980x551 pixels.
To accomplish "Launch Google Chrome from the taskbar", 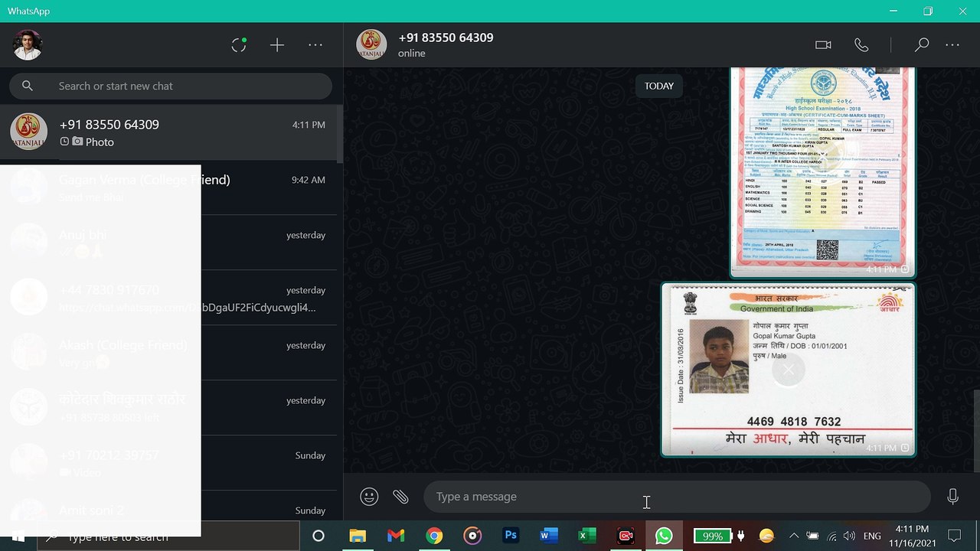I will click(x=434, y=536).
